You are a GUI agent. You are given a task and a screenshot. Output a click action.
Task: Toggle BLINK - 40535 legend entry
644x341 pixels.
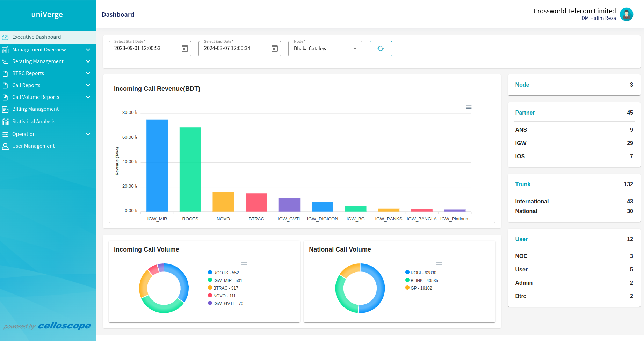422,281
